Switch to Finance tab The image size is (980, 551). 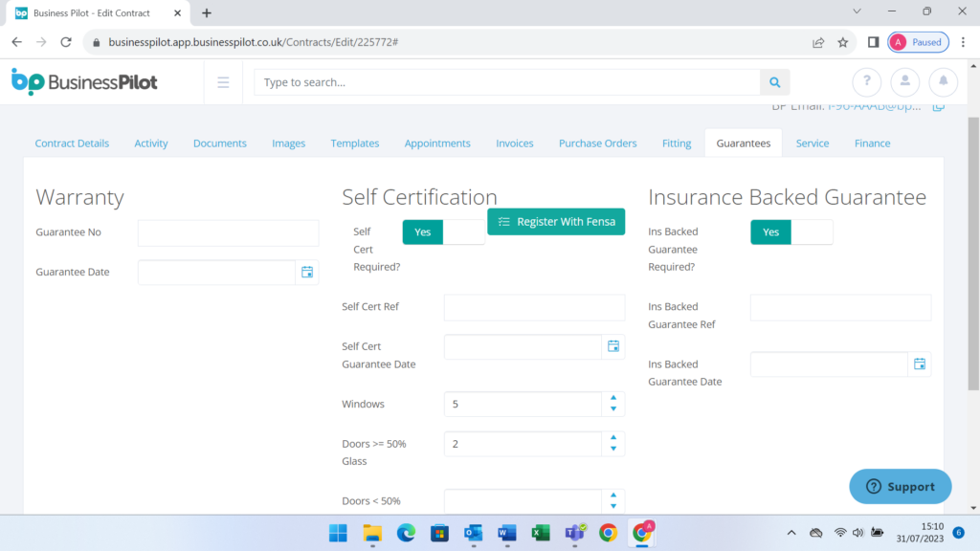(x=873, y=143)
